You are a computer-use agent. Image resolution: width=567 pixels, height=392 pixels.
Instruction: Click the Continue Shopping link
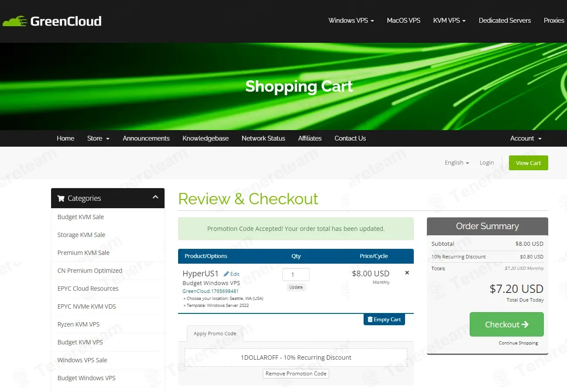click(x=518, y=343)
